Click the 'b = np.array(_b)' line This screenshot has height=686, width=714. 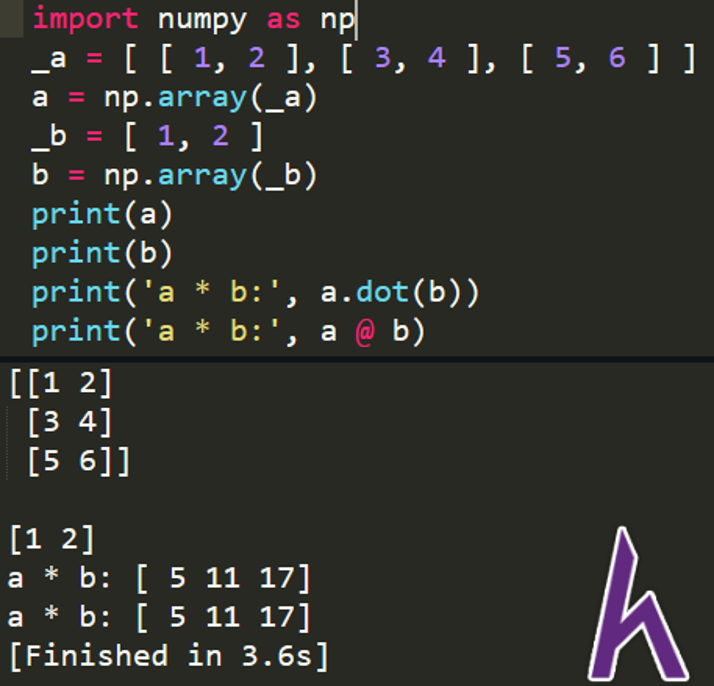coord(174,176)
